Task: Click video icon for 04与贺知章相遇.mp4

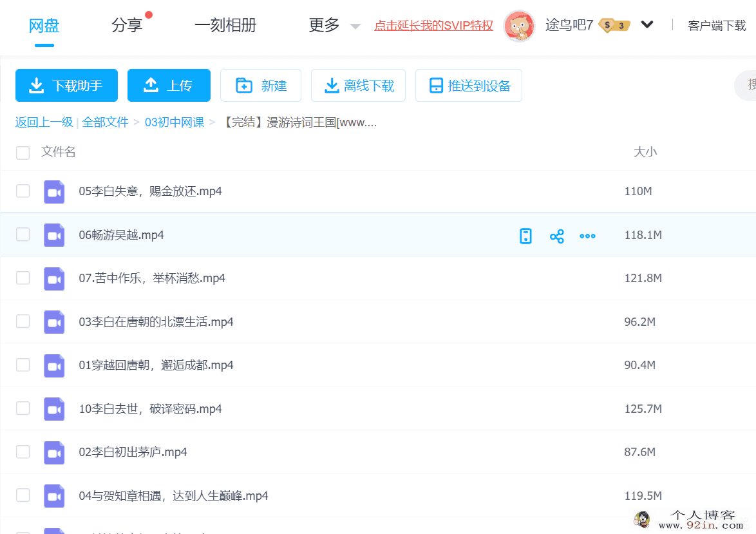Action: pos(54,496)
